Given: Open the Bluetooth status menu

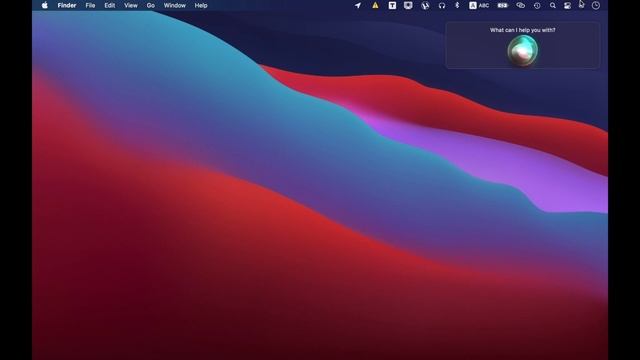Looking at the screenshot, I should tap(457, 5).
